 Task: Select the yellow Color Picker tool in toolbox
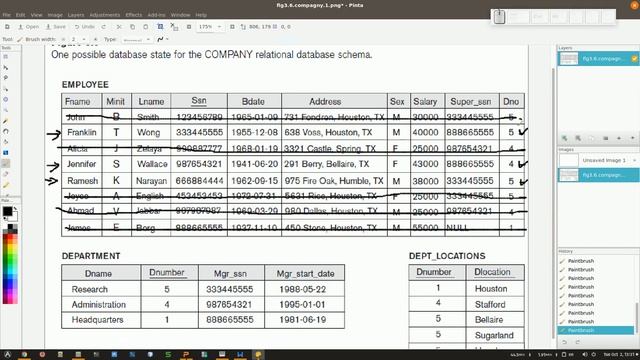[x=6, y=185]
